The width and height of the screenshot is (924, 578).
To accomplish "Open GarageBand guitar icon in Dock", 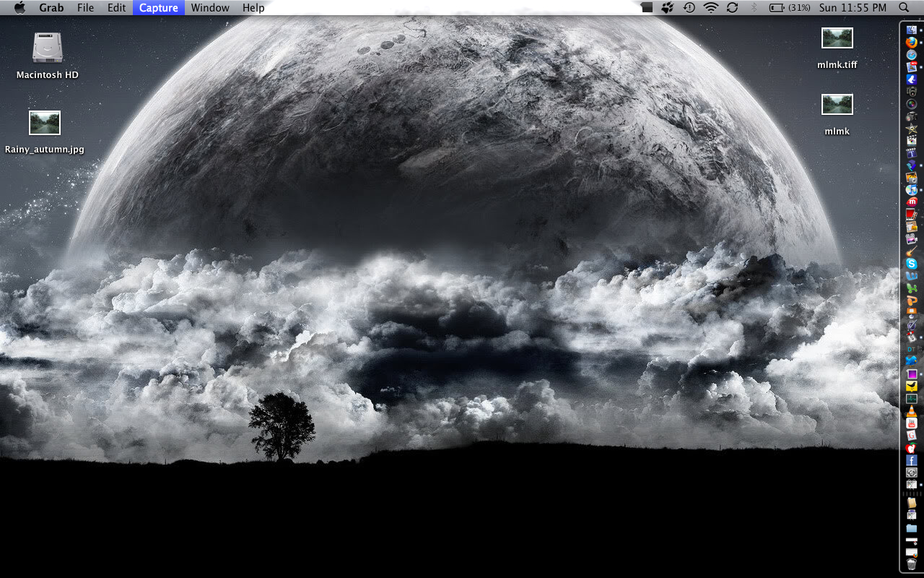I will [912, 251].
